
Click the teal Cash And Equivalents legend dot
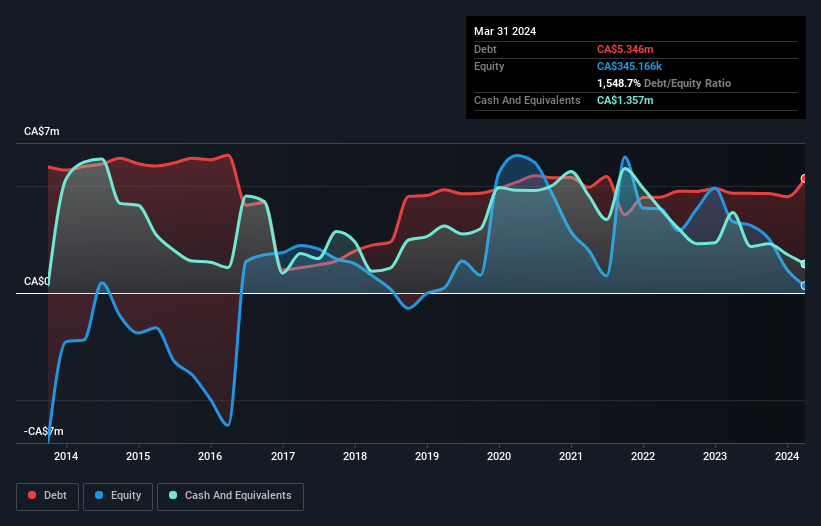[173, 495]
